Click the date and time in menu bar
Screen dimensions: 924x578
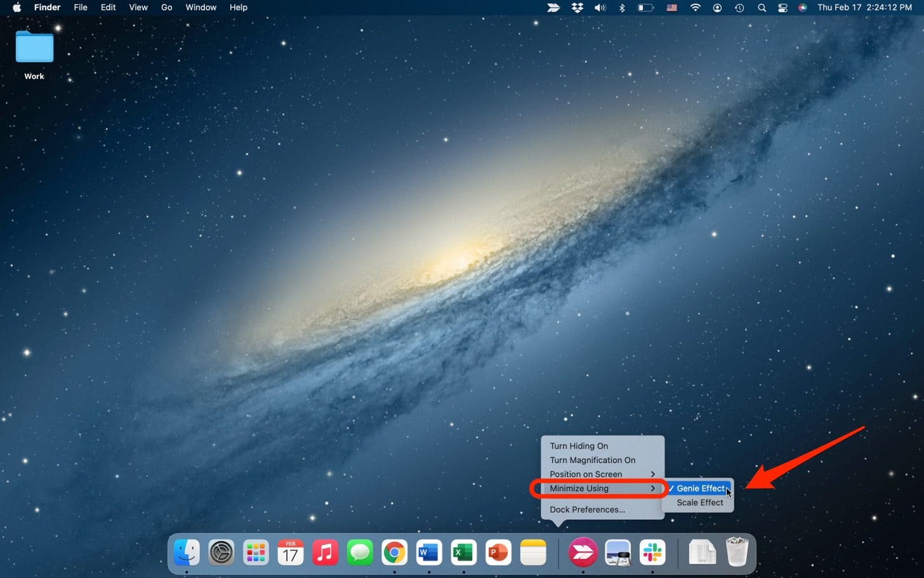864,8
